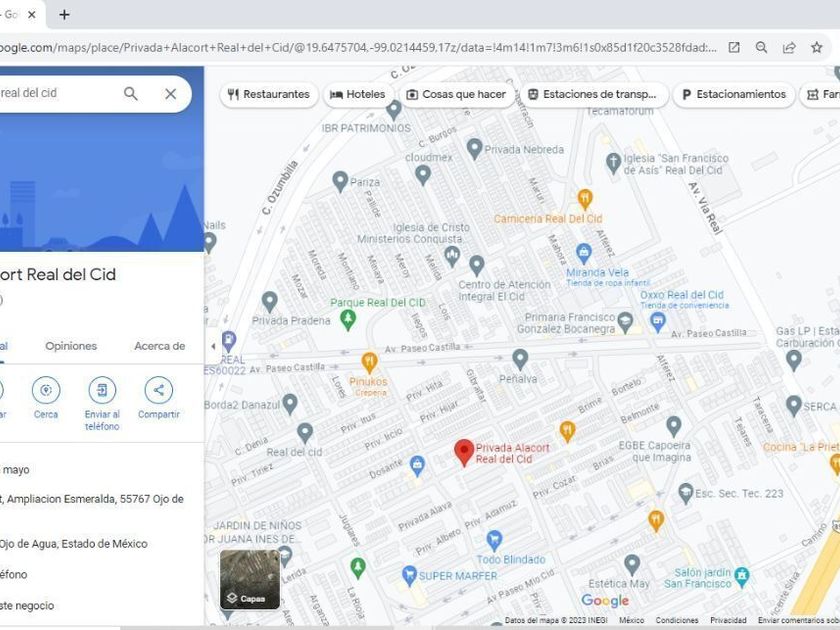Screen dimensions: 840x630
Task: Open a new browser tab
Action: point(65,15)
